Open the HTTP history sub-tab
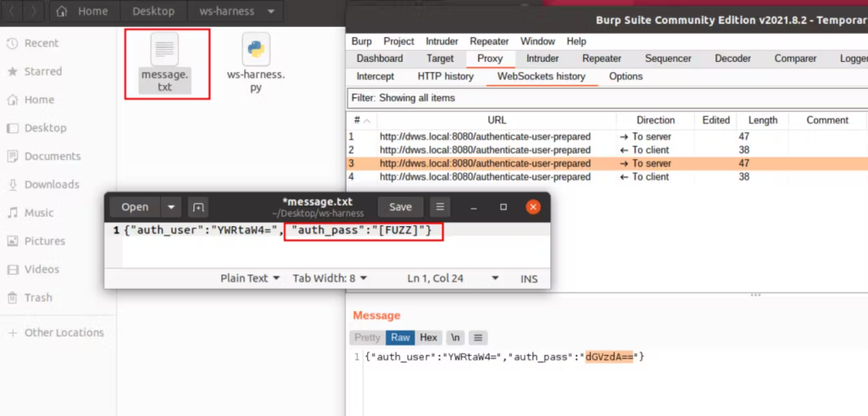868x416 pixels. pyautogui.click(x=446, y=76)
